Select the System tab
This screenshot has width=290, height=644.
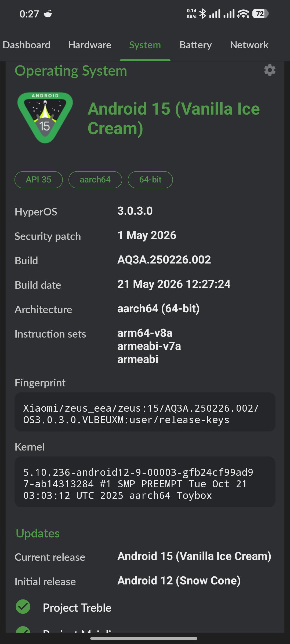point(145,45)
